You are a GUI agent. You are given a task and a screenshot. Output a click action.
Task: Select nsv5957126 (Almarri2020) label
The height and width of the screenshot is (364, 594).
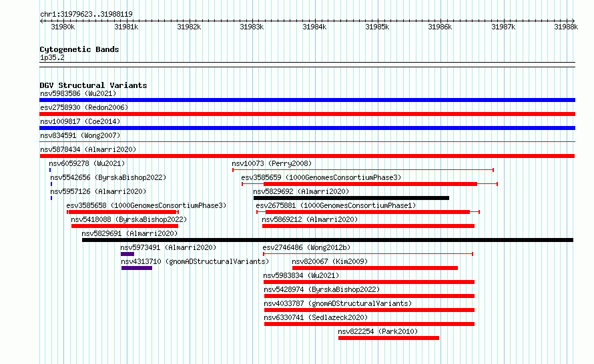[98, 191]
